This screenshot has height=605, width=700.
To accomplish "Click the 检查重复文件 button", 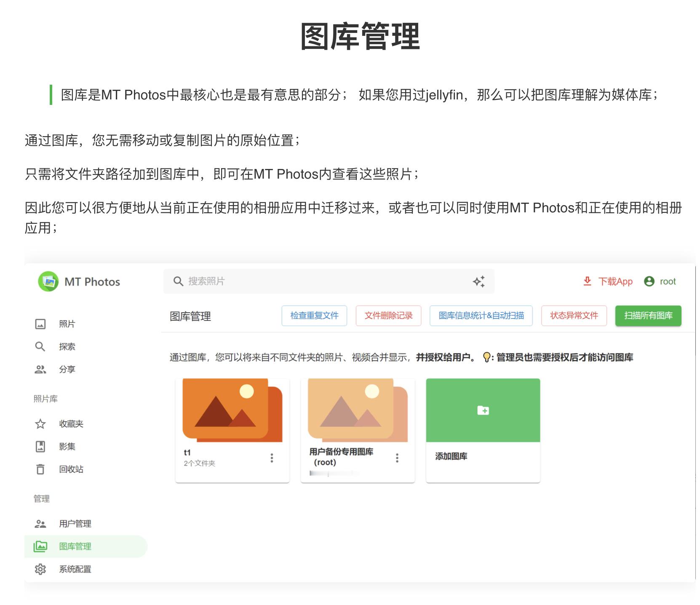I will [314, 316].
